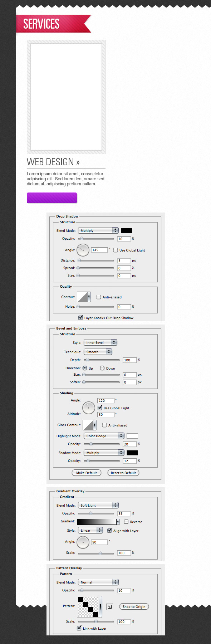Screen dimensions: 211x644
Task: Open the Technique Smooth dropdown
Action: click(x=98, y=352)
